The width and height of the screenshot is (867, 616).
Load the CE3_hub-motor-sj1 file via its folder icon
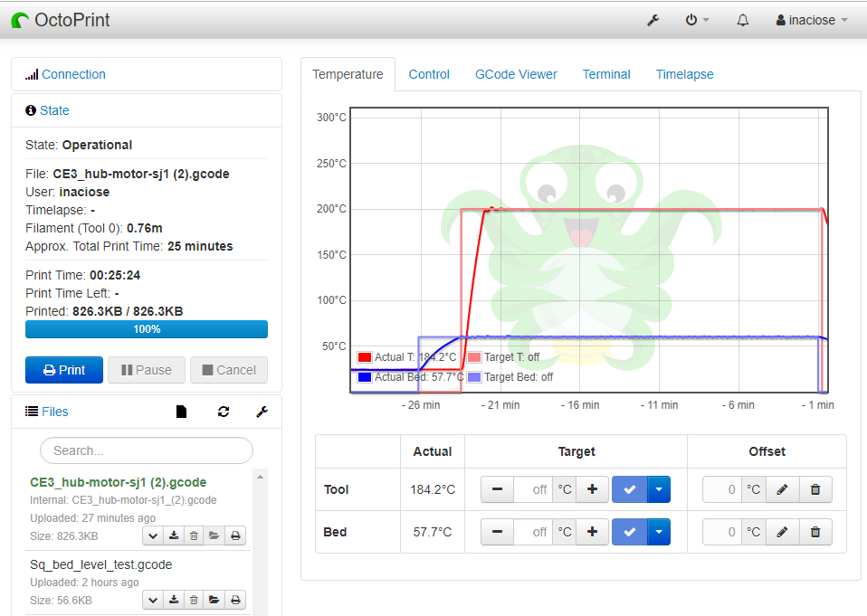214,535
